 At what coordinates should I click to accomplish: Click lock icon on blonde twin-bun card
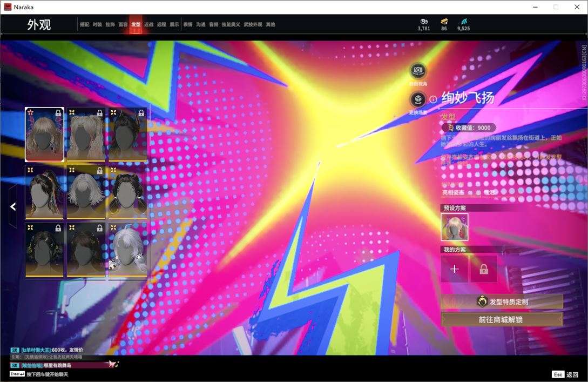pyautogui.click(x=99, y=113)
